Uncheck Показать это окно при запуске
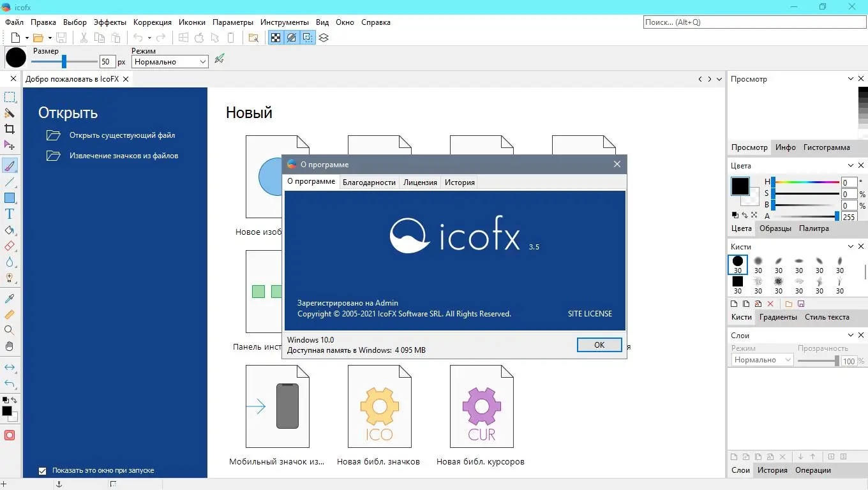The image size is (868, 490). tap(43, 471)
